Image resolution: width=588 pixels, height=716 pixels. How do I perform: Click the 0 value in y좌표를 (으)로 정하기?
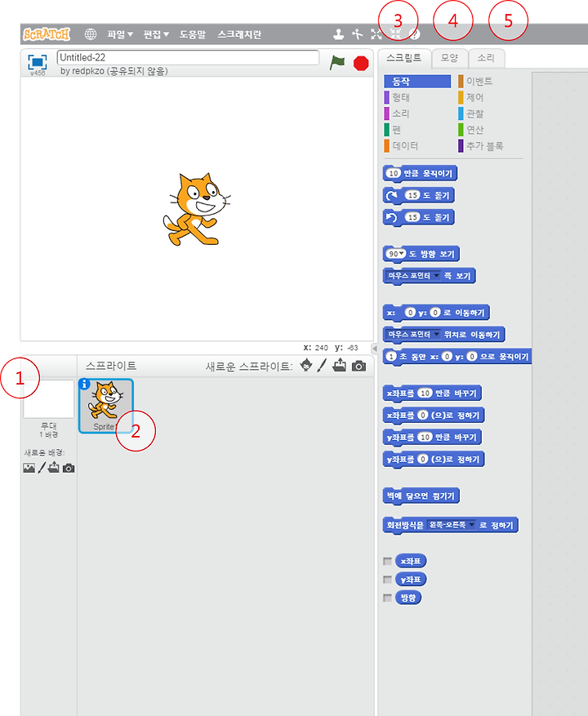point(423,459)
